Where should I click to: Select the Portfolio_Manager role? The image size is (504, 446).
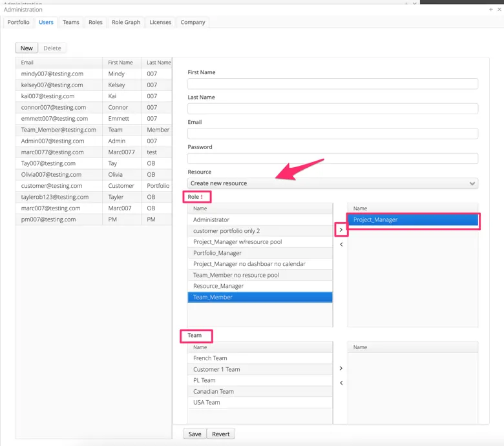[260, 253]
